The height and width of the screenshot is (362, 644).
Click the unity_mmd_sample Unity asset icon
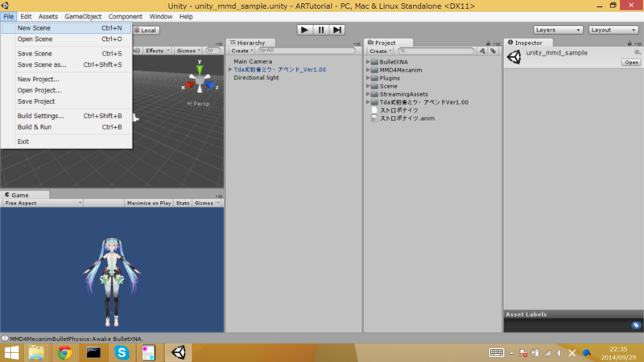[514, 56]
